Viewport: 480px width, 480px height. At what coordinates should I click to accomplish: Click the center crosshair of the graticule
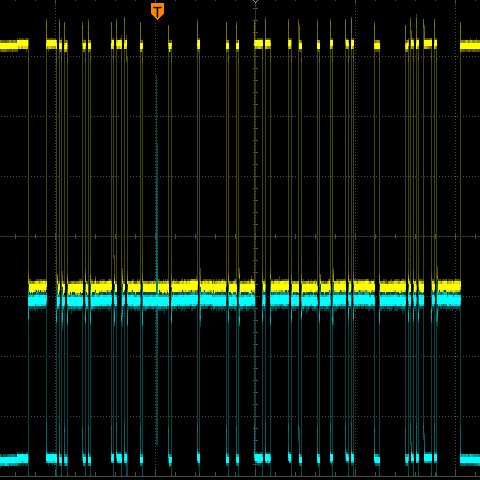coord(255,236)
